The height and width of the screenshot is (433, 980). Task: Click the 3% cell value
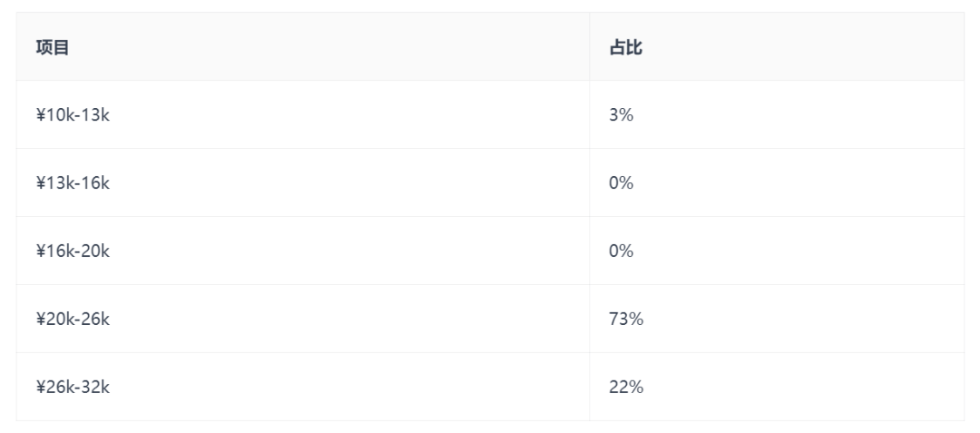622,115
